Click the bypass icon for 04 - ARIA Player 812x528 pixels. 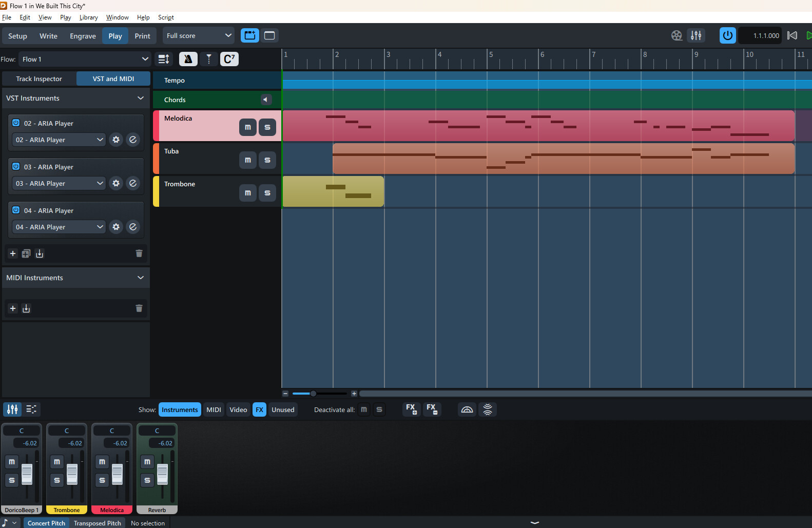(133, 227)
